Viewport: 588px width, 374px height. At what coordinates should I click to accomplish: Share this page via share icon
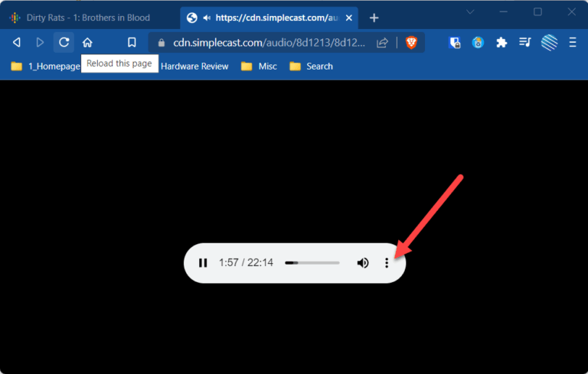click(382, 43)
